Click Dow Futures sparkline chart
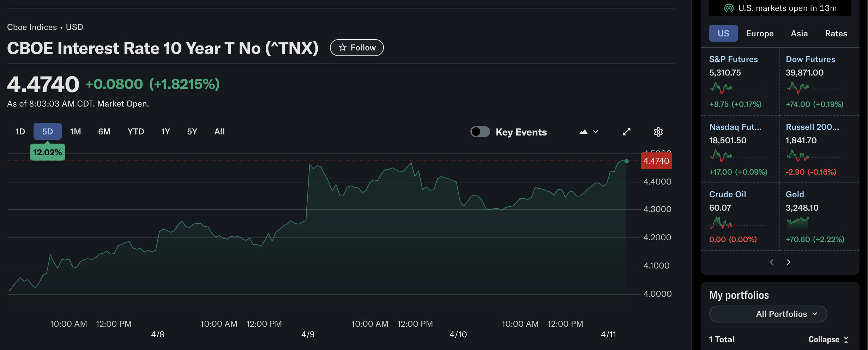 [x=814, y=87]
